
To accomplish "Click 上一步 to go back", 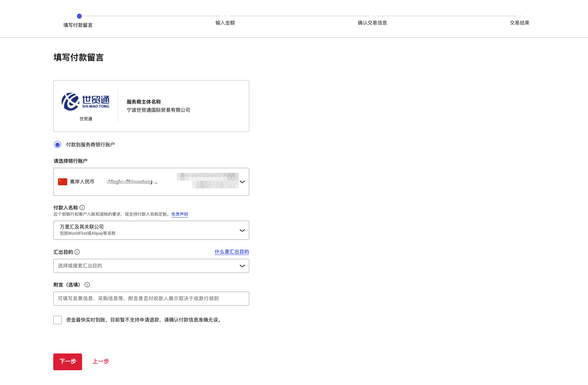I will point(101,362).
